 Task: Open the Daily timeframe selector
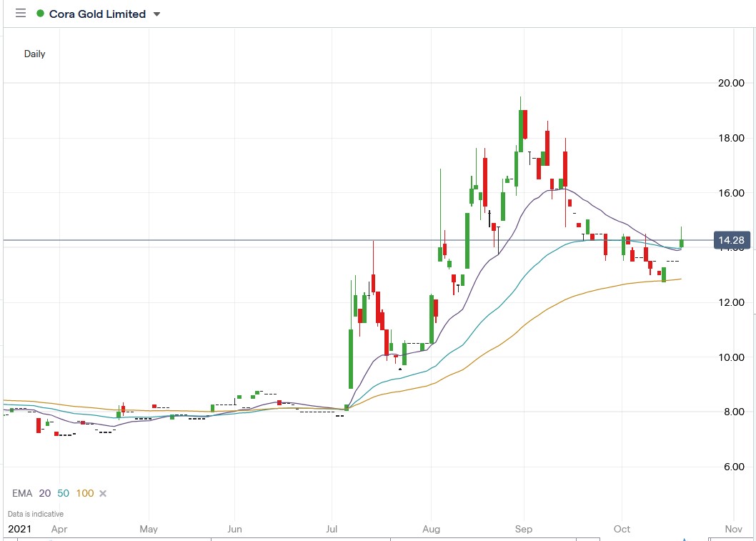[33, 54]
